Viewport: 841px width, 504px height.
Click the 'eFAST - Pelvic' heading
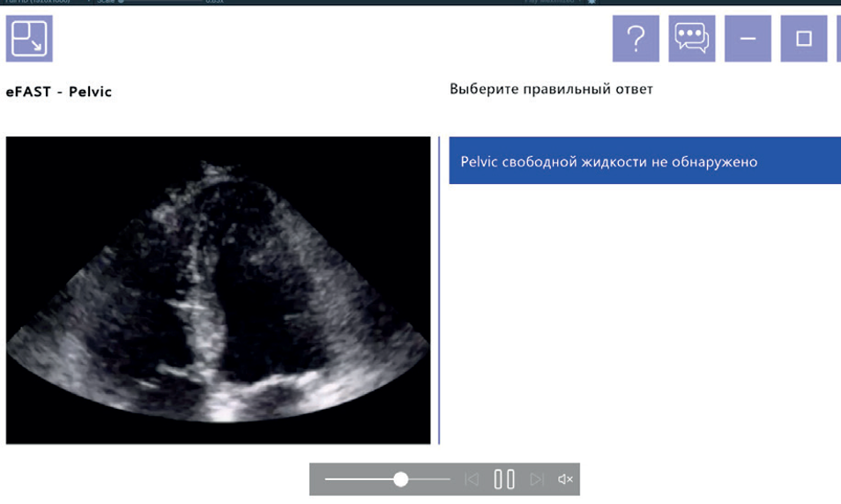pos(59,92)
